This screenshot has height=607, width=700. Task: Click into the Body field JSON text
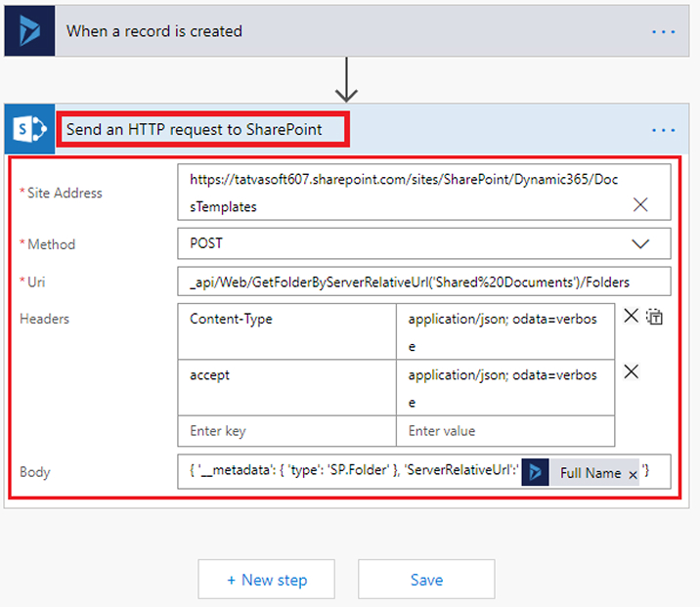[x=354, y=470]
